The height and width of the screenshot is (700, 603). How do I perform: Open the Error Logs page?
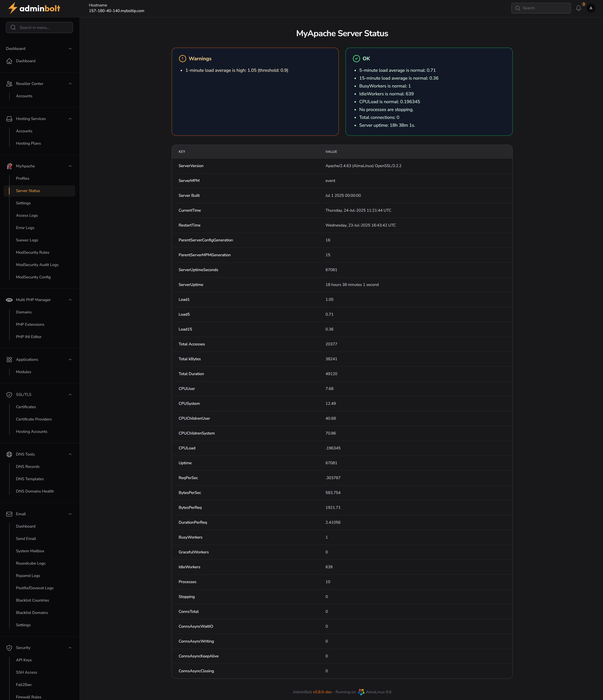click(25, 227)
